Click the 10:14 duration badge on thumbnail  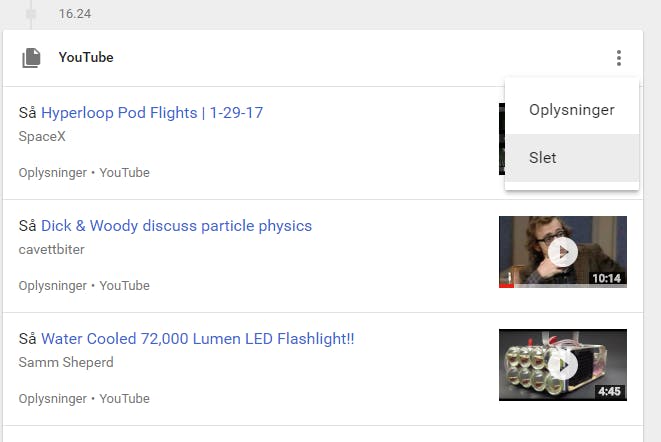(607, 278)
